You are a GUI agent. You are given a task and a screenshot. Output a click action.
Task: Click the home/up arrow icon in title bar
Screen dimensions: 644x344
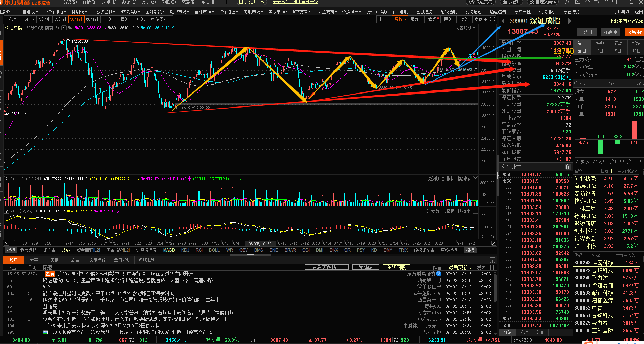point(588,2)
